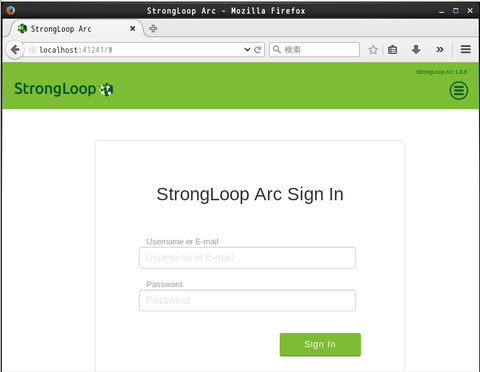The image size is (480, 372).
Task: Click the StrongLoop logo in header
Action: pyautogui.click(x=64, y=89)
